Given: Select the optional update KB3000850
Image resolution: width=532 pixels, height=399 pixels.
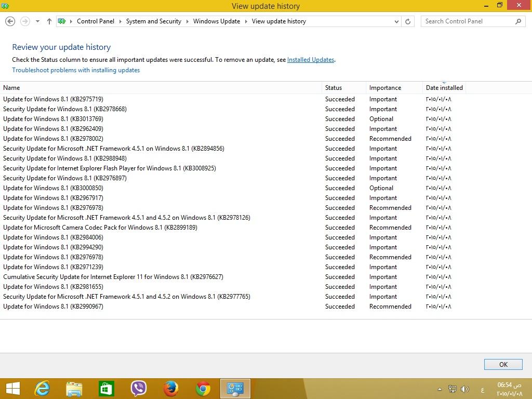Looking at the screenshot, I should [x=233, y=188].
